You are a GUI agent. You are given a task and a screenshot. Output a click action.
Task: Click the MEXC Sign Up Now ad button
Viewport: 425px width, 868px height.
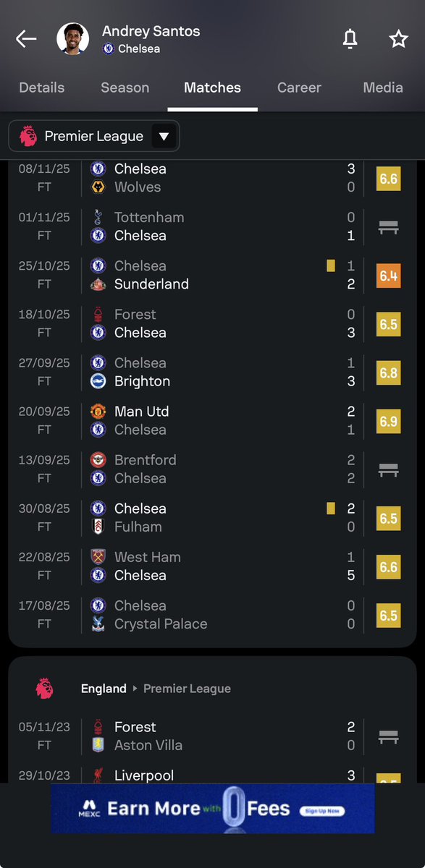pyautogui.click(x=322, y=811)
